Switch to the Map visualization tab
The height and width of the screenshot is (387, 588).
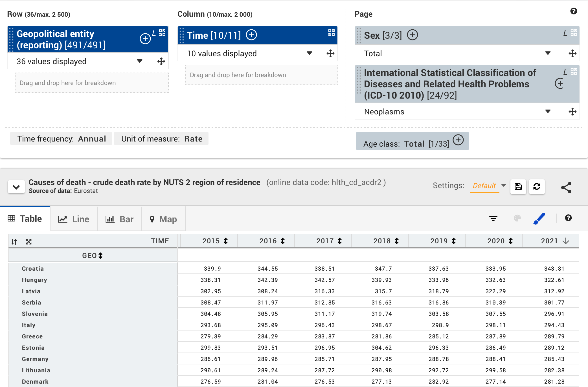[x=163, y=219]
